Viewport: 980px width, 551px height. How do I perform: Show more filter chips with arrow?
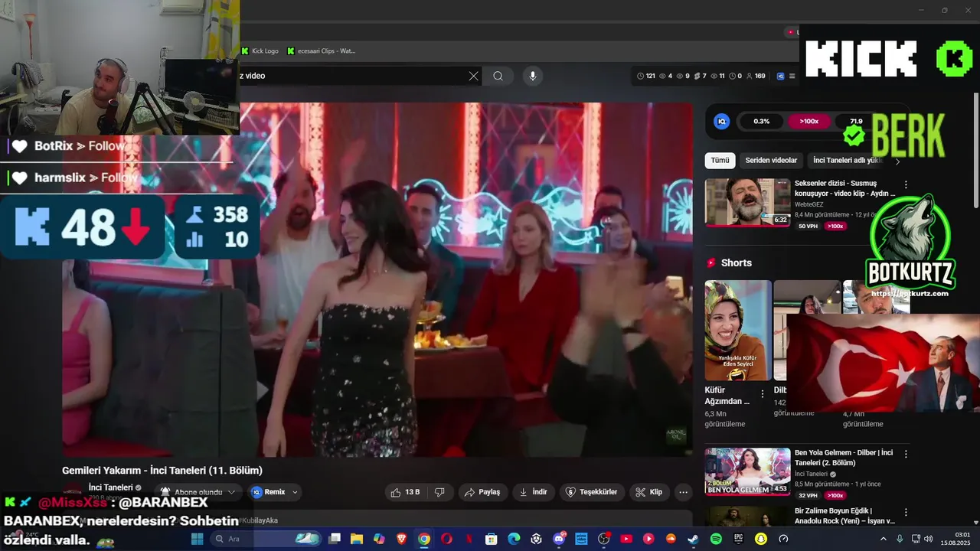(x=897, y=161)
